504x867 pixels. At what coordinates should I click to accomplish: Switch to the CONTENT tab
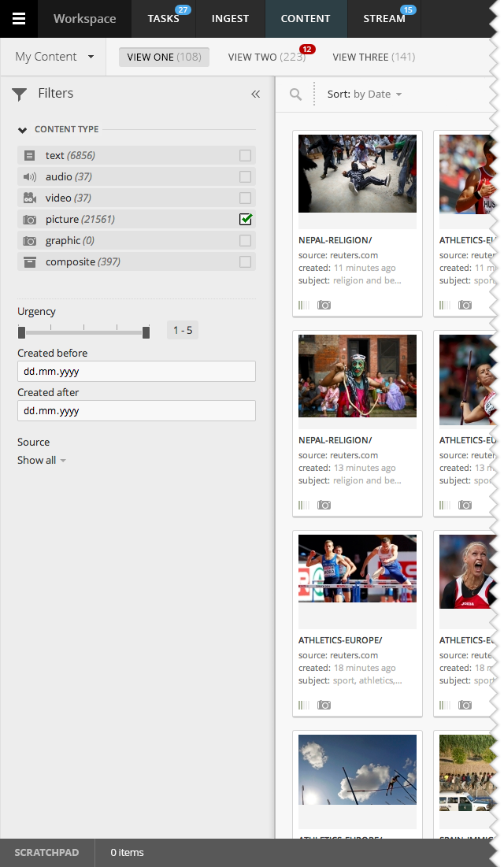tap(306, 19)
